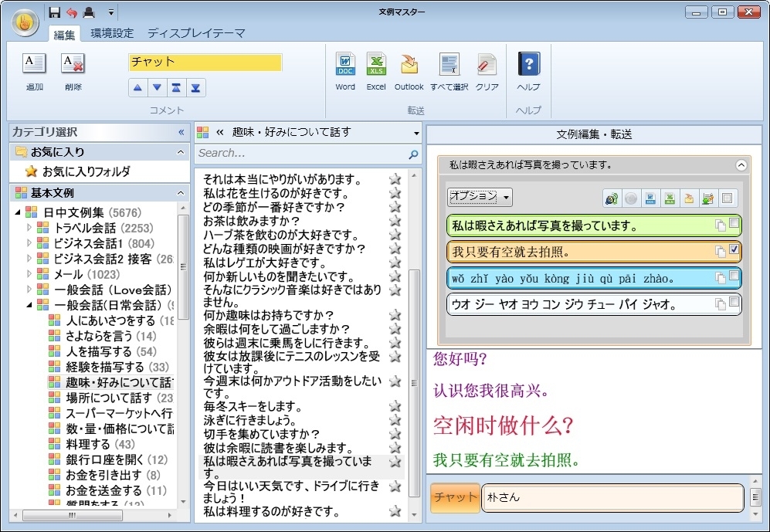Collapse the example panel with the round chevron

click(741, 165)
